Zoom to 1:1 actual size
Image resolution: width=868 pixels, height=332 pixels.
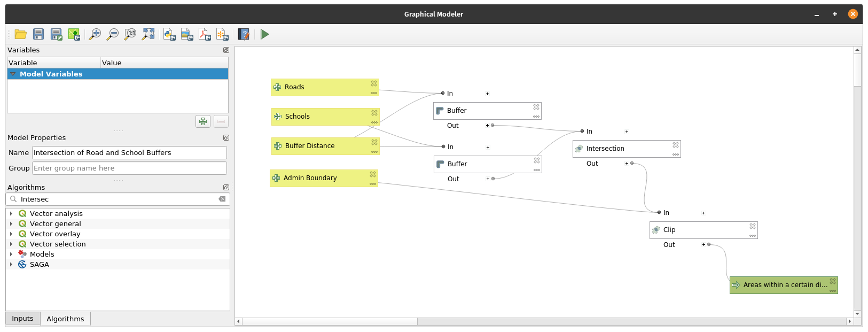click(130, 34)
